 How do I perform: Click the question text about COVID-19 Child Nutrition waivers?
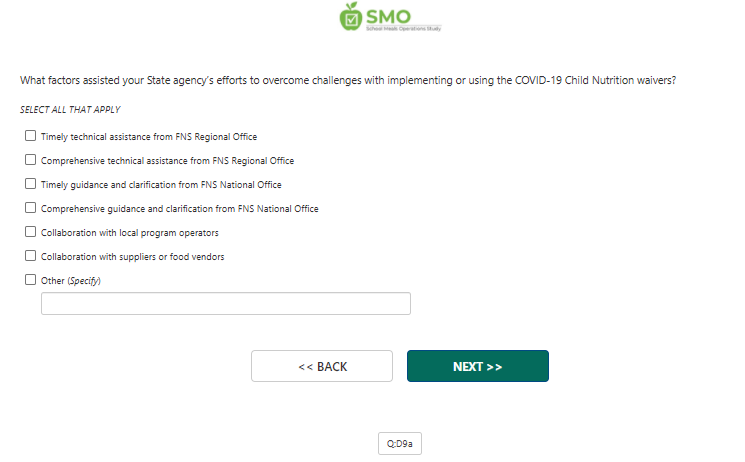(348, 80)
